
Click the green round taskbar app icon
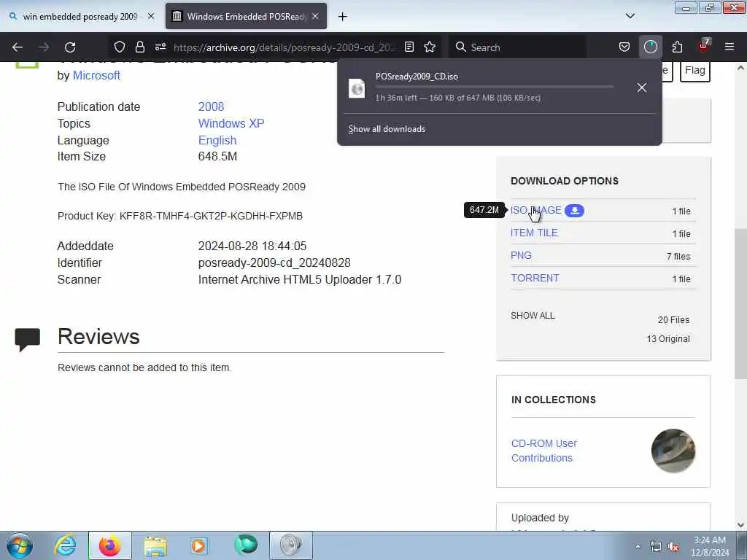246,545
